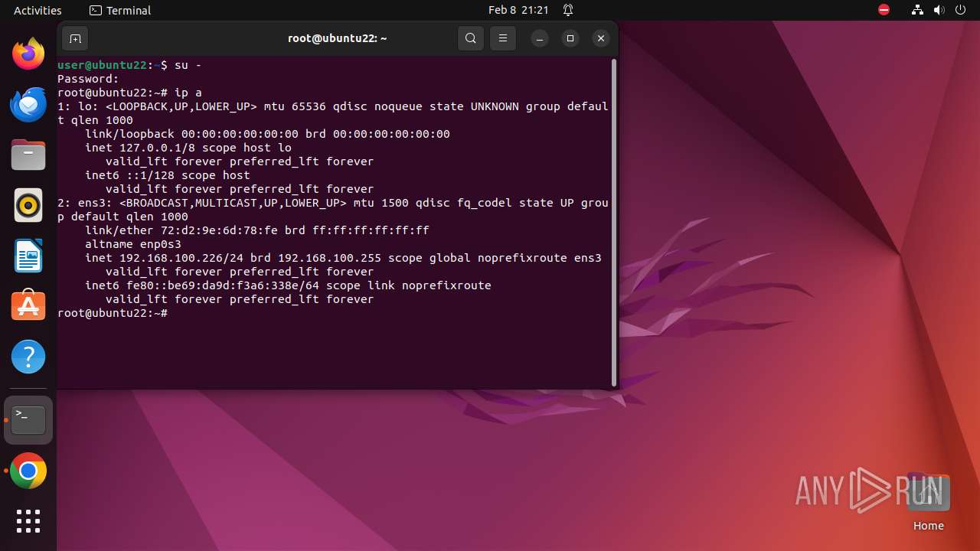The height and width of the screenshot is (551, 980).
Task: Click the '2: ens3:' interface line
Action: [333, 210]
